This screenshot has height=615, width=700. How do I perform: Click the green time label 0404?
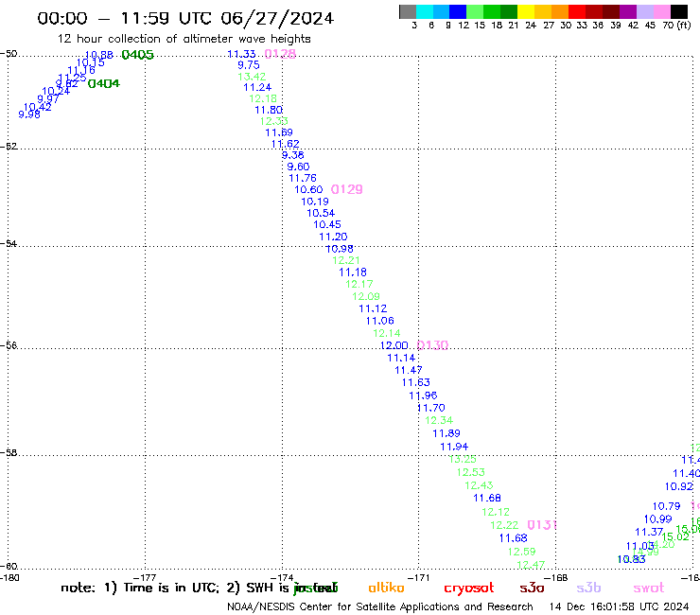103,83
